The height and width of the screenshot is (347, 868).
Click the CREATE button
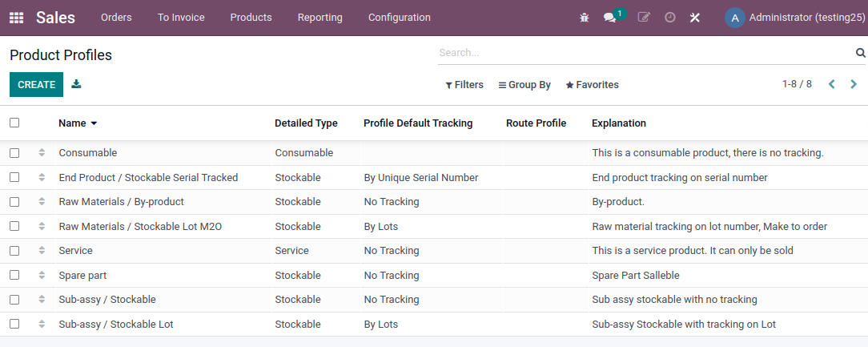[x=36, y=84]
